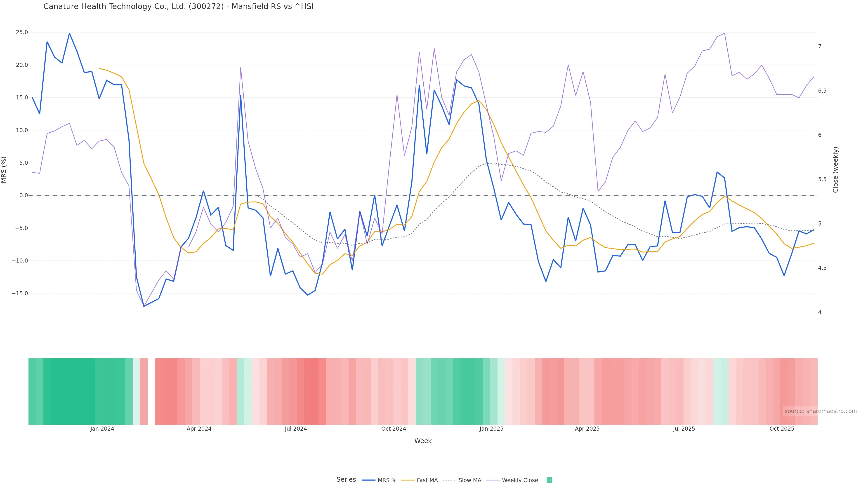
Task: Click the chart title text
Action: 178,6
